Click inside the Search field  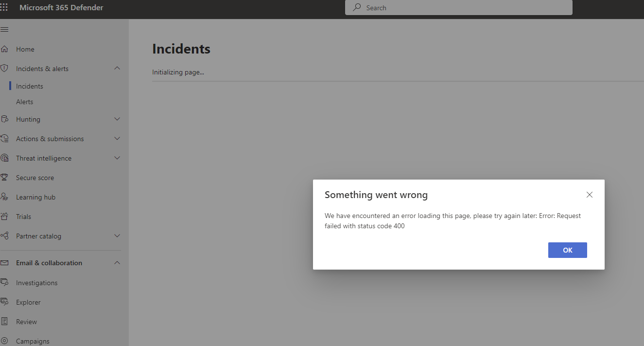[x=458, y=7]
